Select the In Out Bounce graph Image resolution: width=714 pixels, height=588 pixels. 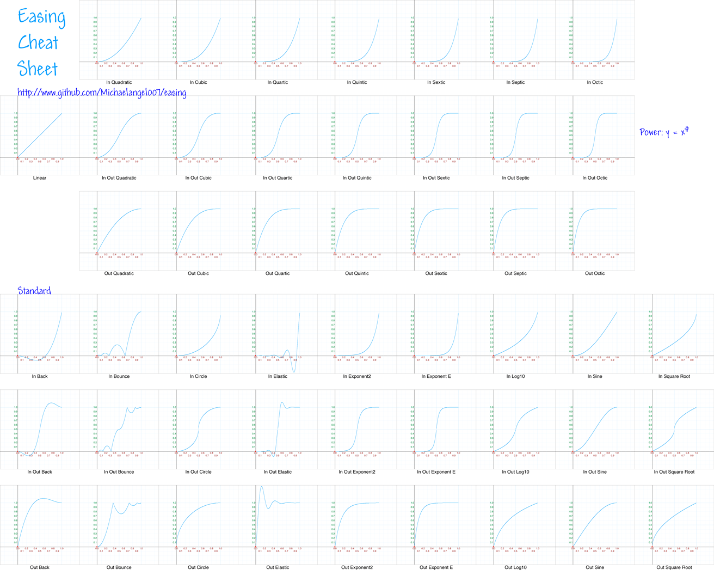click(119, 430)
